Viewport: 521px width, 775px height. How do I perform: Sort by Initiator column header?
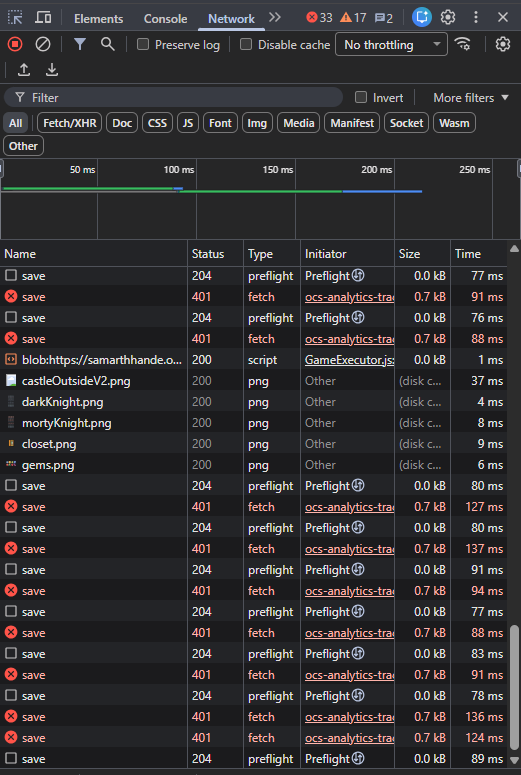pos(347,254)
